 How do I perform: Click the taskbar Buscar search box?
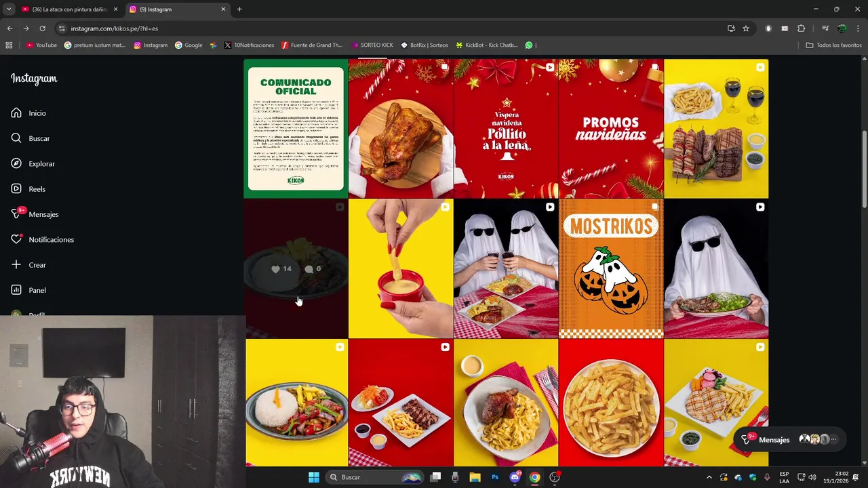tap(375, 477)
